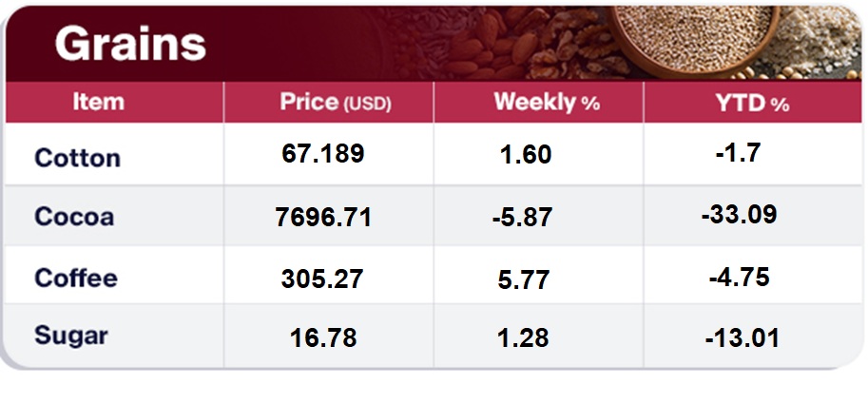The height and width of the screenshot is (404, 868).
Task: Select Coffee weekly change 5.77
Action: pos(524,279)
